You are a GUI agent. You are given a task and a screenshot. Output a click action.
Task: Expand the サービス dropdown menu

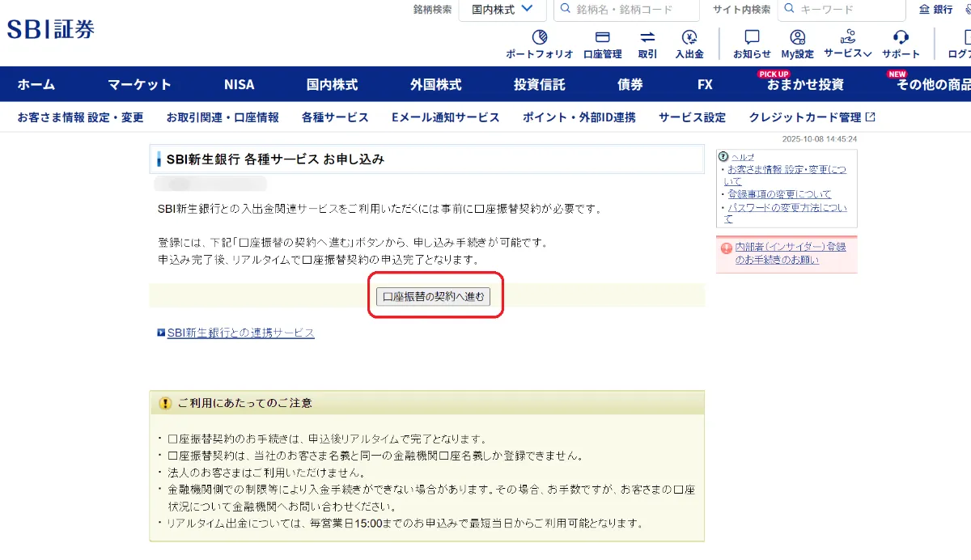coord(847,53)
